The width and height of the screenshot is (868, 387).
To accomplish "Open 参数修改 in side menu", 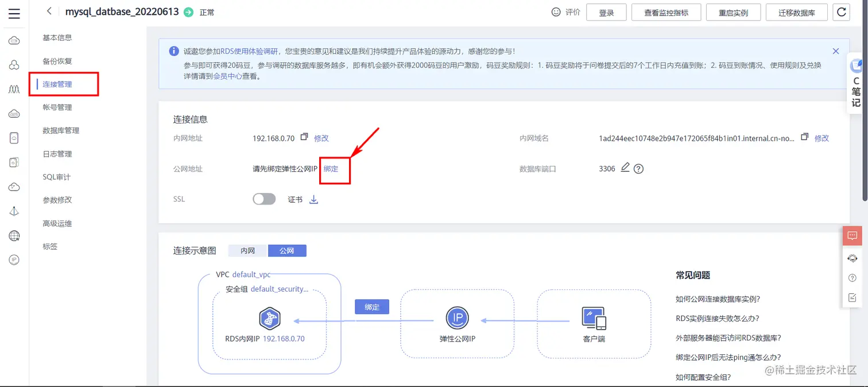I will [x=57, y=200].
